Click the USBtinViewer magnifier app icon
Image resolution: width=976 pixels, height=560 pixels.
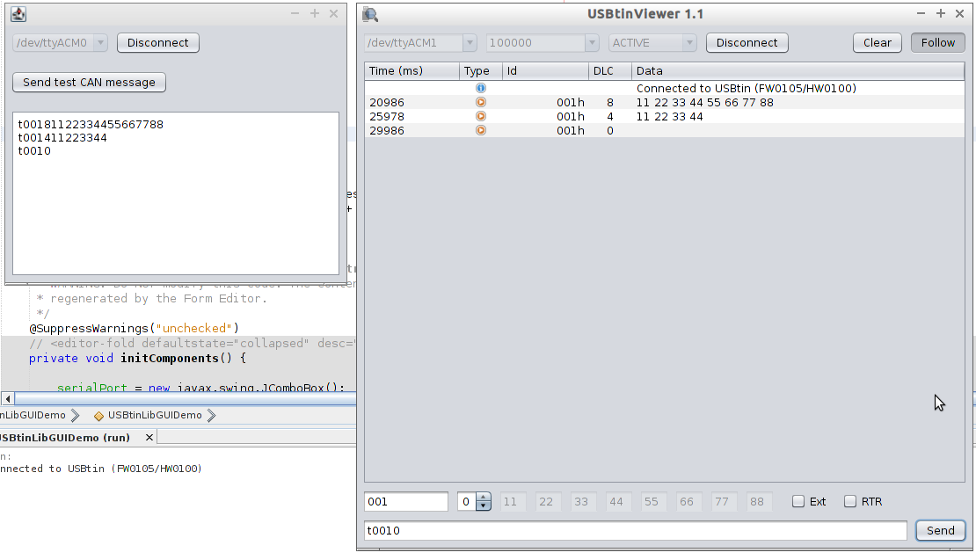tap(370, 14)
